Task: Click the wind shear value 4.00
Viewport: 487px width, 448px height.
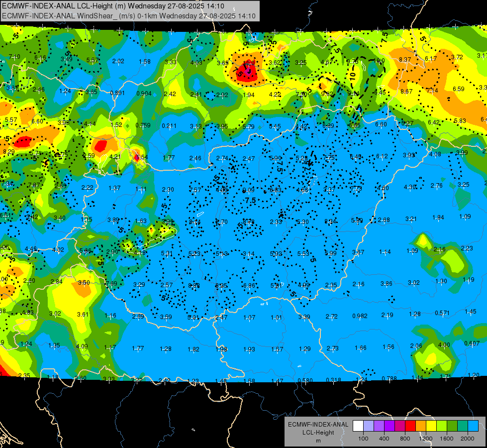Action: 444,344
